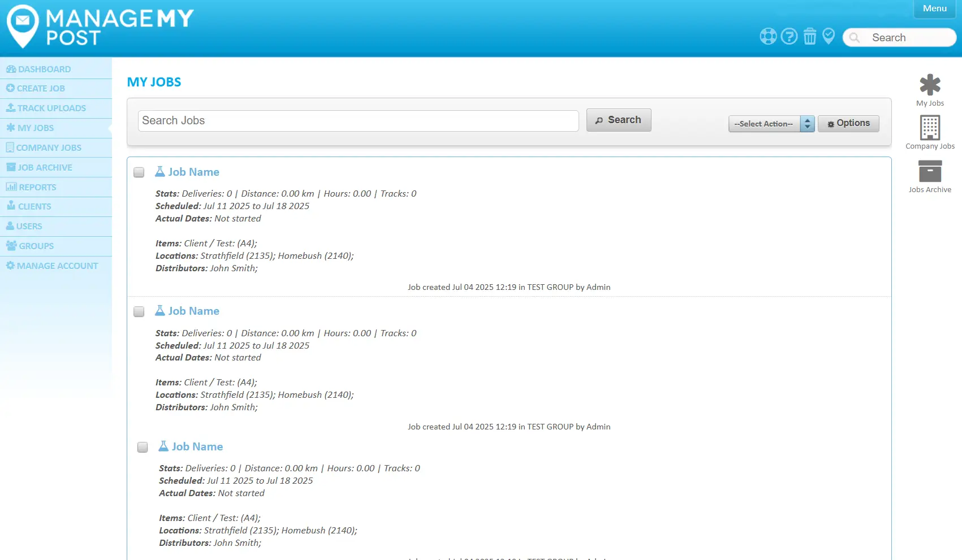Click the flask icon of first job
The image size is (962, 560).
pos(160,171)
